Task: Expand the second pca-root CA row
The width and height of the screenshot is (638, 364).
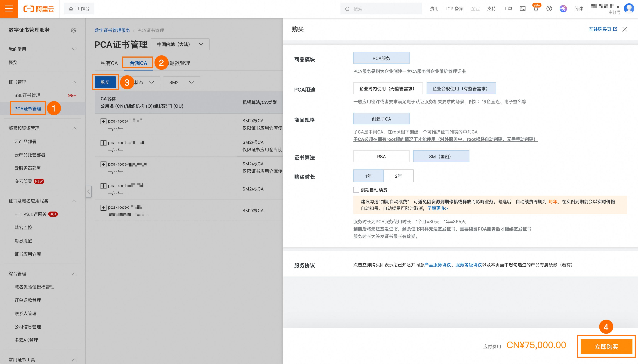Action: pos(103,143)
